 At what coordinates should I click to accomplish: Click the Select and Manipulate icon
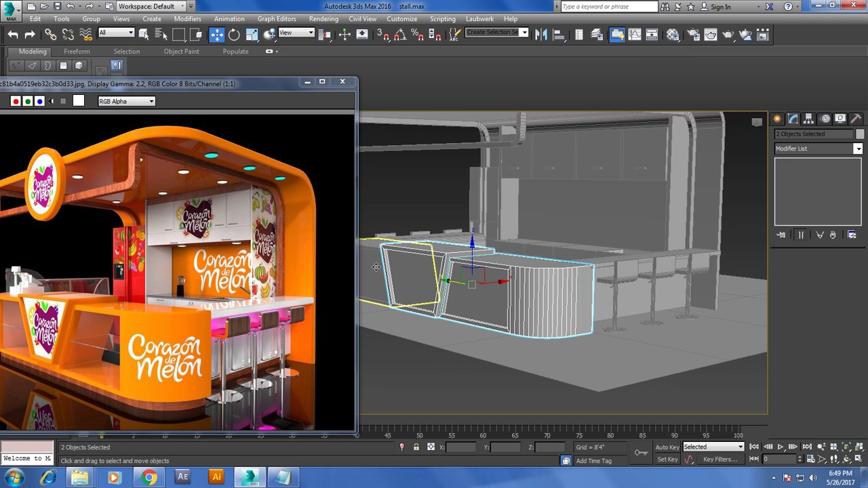coord(344,35)
